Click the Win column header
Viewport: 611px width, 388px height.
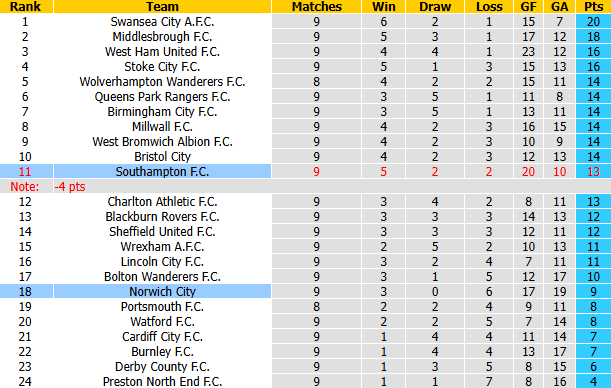383,6
